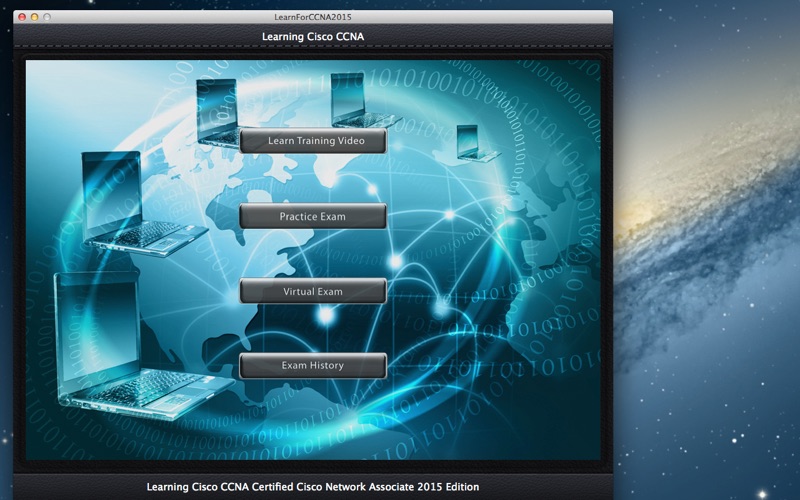Click the LearnForCCNA2015 title bar text
This screenshot has height=500, width=800.
pyautogui.click(x=313, y=17)
